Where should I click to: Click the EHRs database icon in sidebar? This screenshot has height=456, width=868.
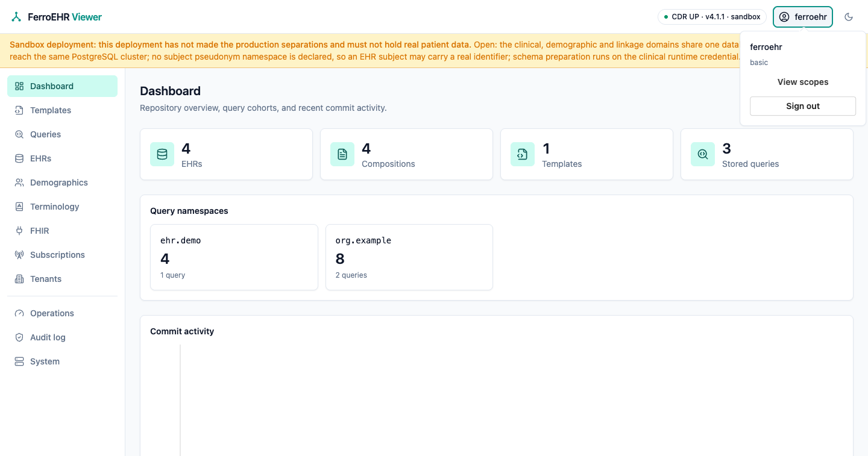(x=19, y=158)
